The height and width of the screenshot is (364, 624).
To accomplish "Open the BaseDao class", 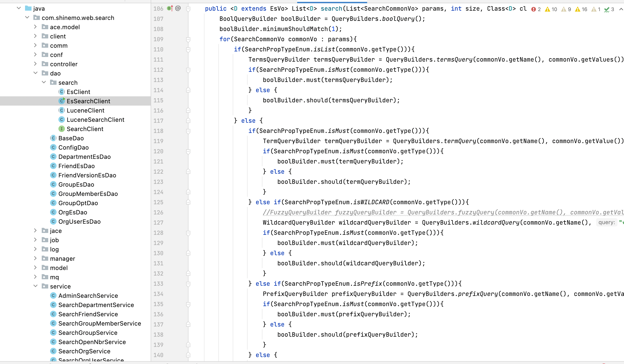I will (71, 138).
